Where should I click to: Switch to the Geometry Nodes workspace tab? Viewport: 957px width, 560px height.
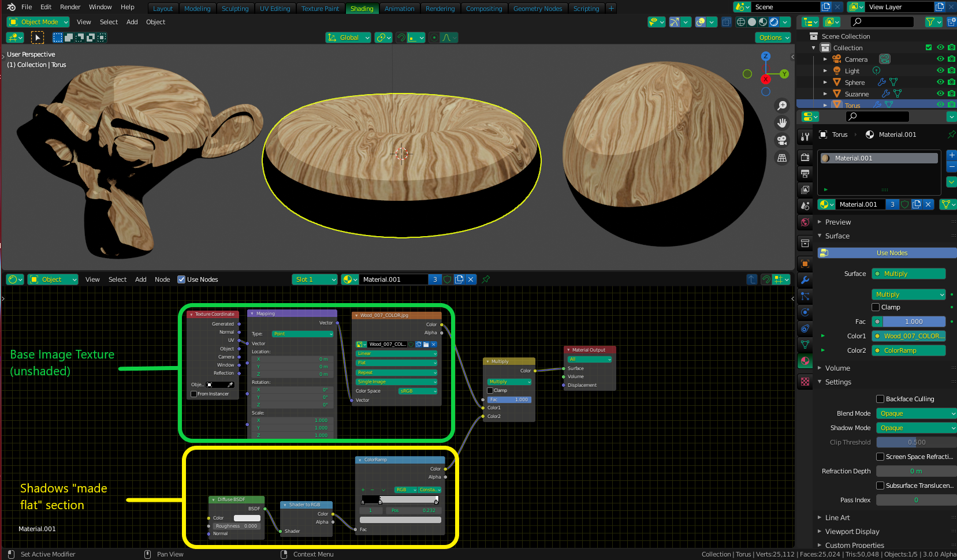click(538, 9)
